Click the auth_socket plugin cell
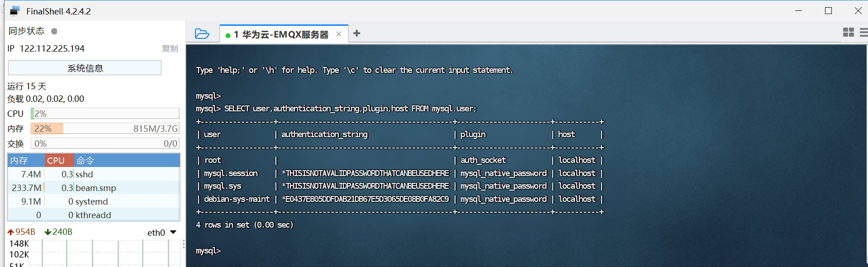Viewport: 868px width, 267px height. [x=483, y=160]
